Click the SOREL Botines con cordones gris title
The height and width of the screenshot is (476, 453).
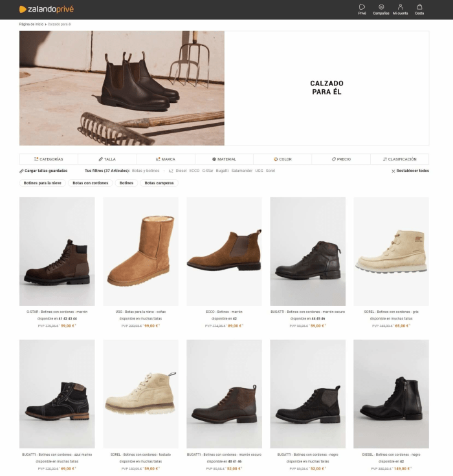click(x=392, y=312)
